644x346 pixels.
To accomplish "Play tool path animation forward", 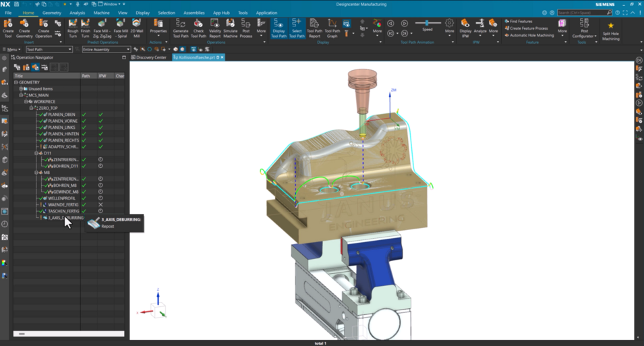I will (405, 24).
